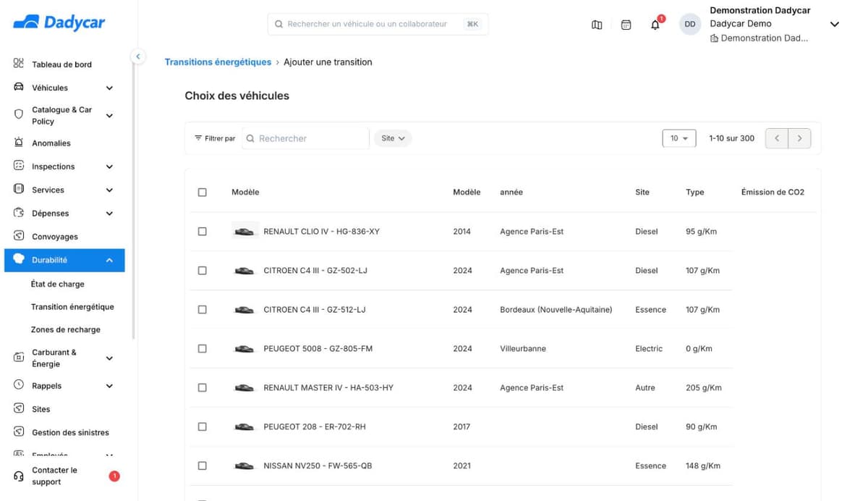This screenshot has width=868, height=501.
Task: Collapse the Durabilité section chevron
Action: [109, 260]
